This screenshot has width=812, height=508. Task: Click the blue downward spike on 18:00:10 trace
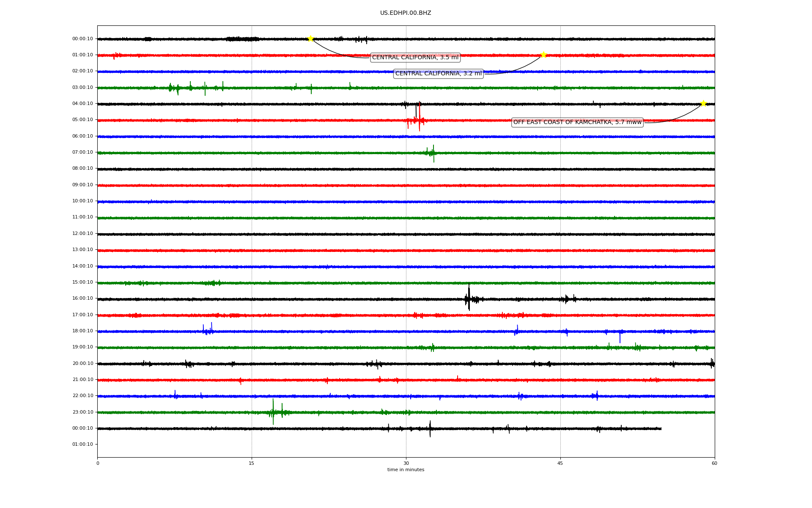coord(620,337)
